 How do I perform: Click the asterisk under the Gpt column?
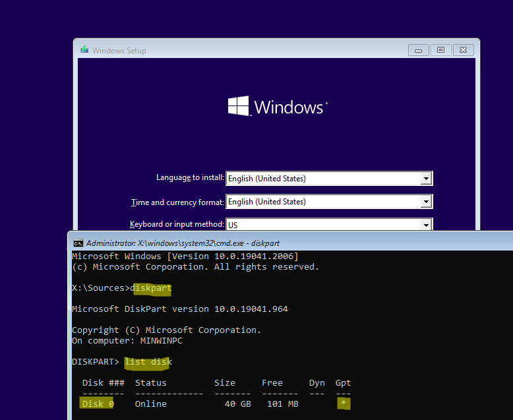pos(343,404)
